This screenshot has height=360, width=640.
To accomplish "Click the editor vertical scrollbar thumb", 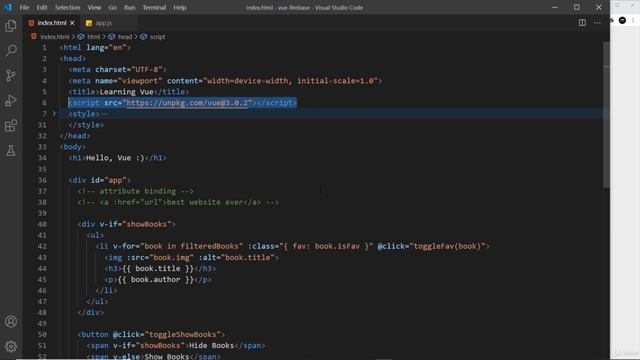I will [x=606, y=114].
